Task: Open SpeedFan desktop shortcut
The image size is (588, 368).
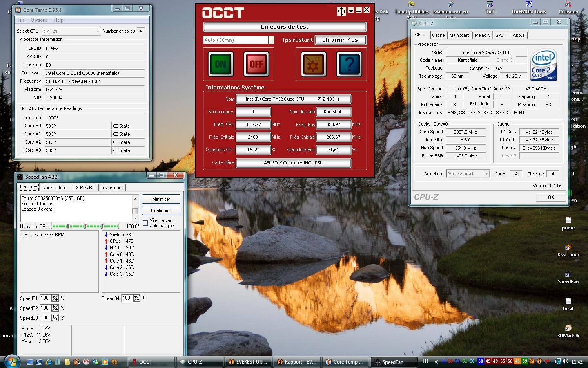Action: tap(568, 277)
